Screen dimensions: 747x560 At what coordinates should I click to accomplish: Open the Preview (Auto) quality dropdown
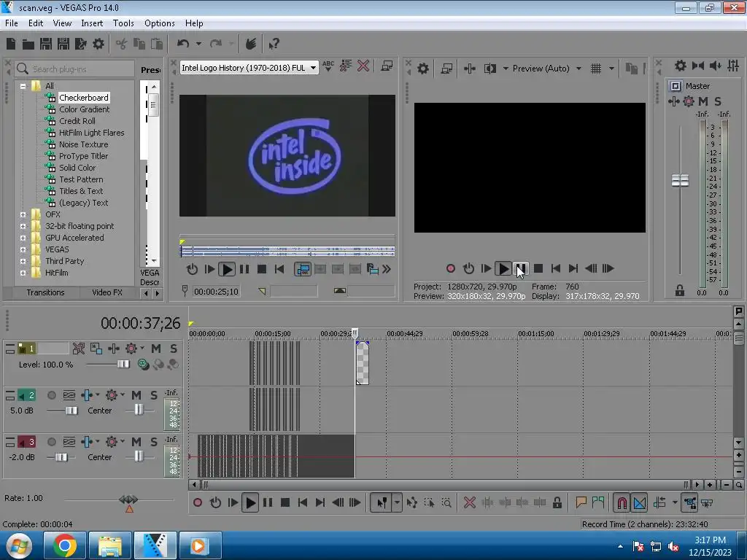point(578,69)
